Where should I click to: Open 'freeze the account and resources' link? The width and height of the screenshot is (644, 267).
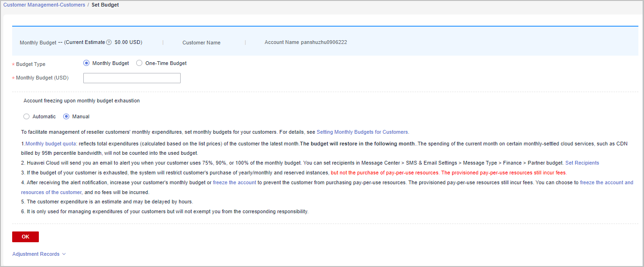coord(606,182)
